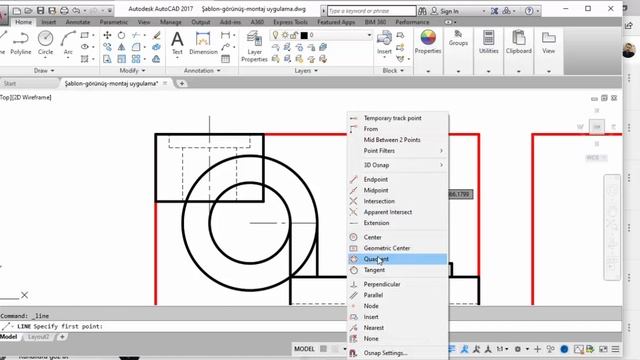Choose Endpoint from the osnap menu
Viewport: 640px width, 360px height.
[x=398, y=179]
